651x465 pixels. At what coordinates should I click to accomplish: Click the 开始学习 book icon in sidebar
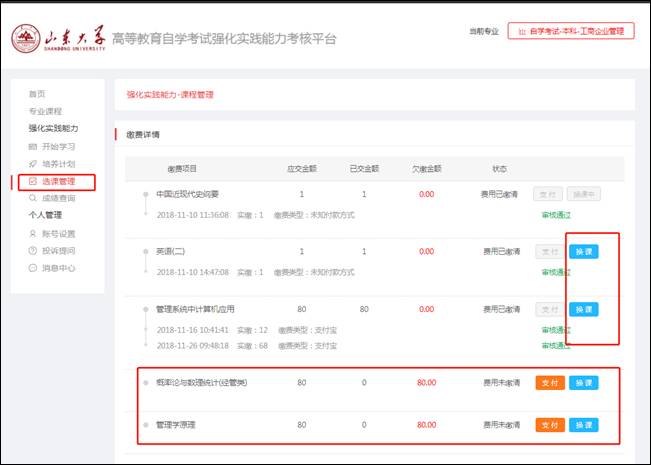[x=33, y=146]
